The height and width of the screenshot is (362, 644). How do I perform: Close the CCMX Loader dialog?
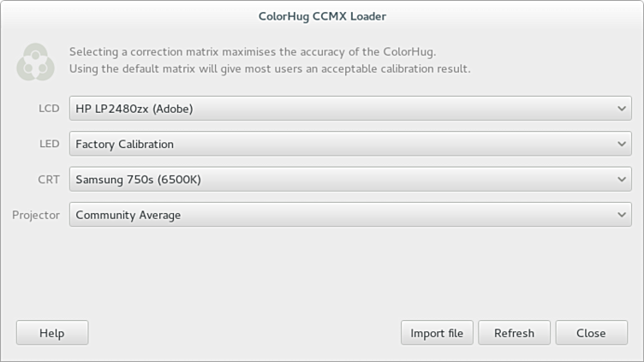(x=591, y=333)
